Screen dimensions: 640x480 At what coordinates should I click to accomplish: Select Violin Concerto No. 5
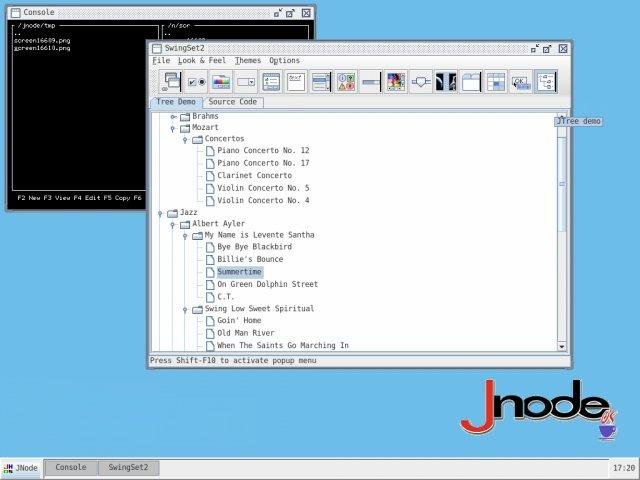[x=258, y=189]
